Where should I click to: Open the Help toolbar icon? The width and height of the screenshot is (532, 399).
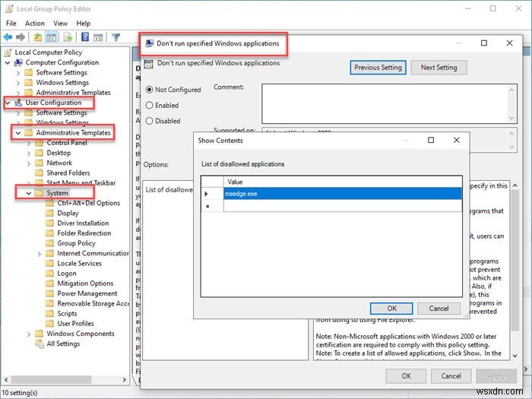(85, 37)
